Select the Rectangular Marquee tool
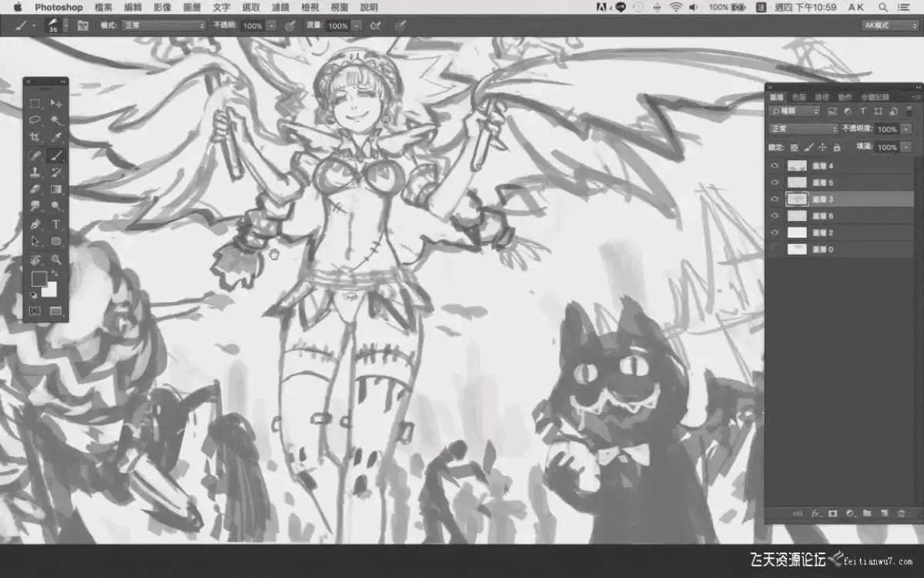Screen dimensions: 924x578 click(x=35, y=103)
